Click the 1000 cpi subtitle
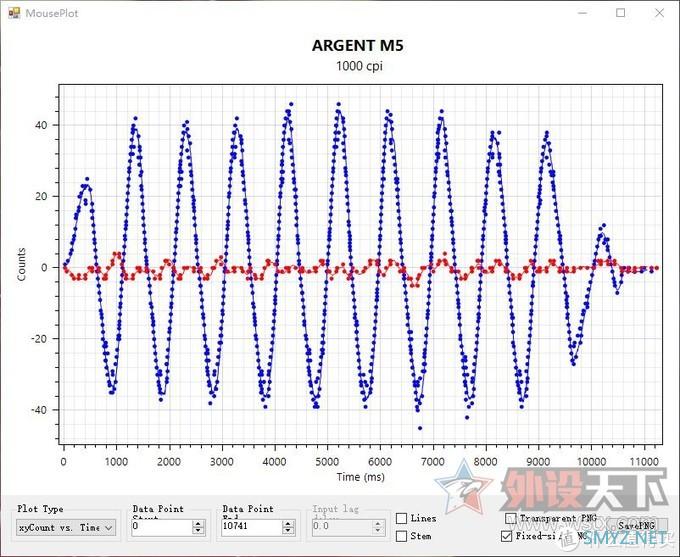This screenshot has height=557, width=680. click(x=360, y=66)
